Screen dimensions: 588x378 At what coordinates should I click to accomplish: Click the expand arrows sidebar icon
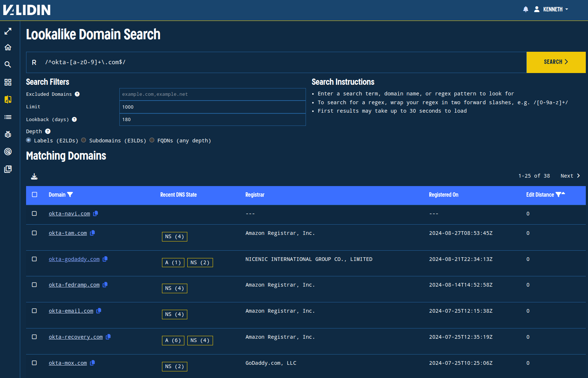pos(8,31)
